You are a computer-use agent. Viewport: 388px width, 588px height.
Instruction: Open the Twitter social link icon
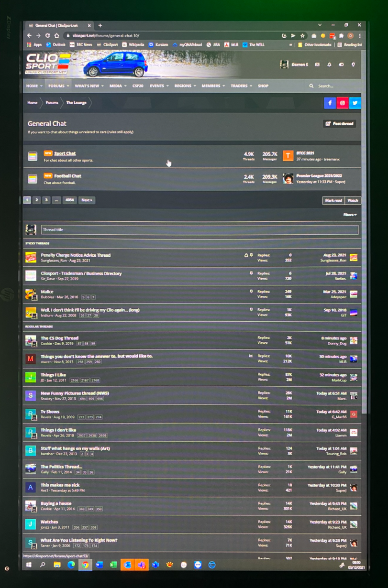355,103
